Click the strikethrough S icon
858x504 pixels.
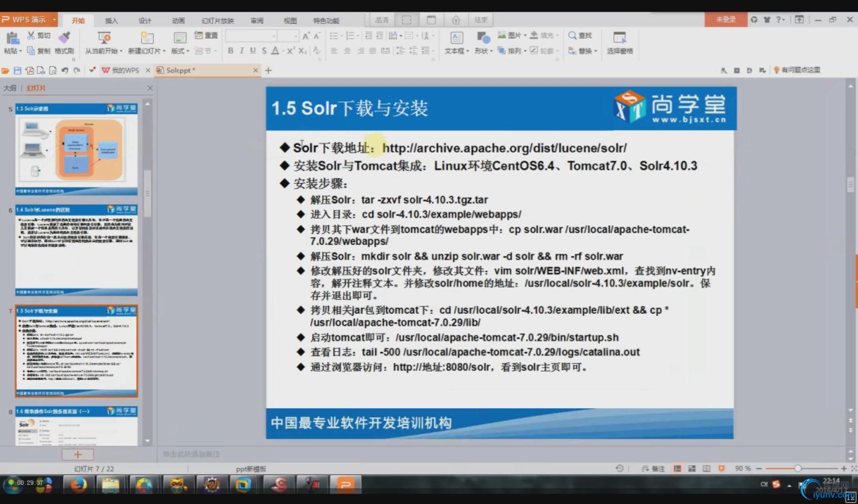click(264, 51)
